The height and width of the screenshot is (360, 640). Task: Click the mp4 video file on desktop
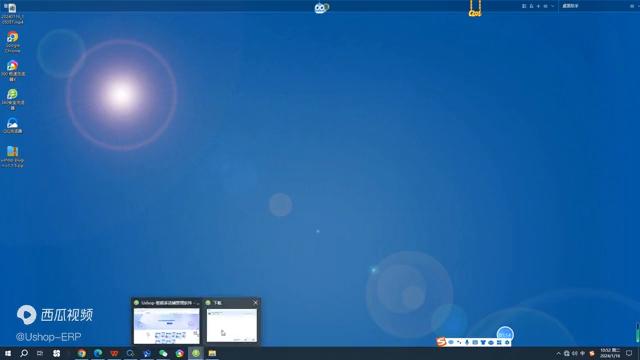tap(12, 13)
